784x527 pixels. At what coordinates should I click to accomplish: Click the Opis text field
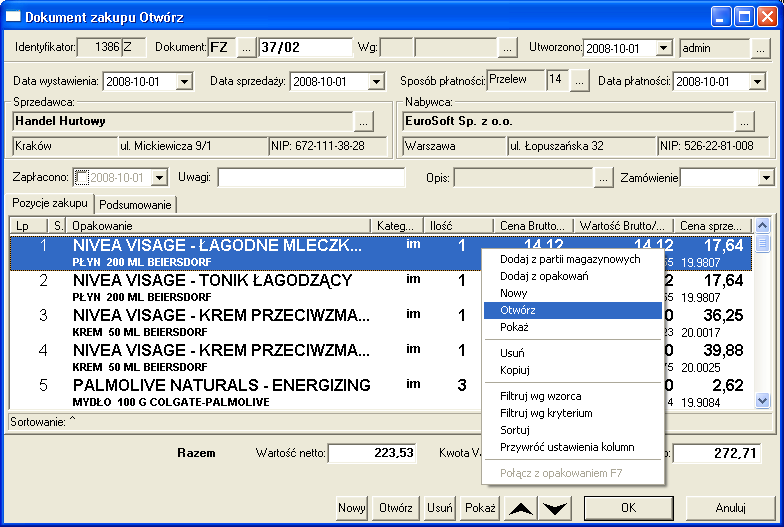(524, 178)
